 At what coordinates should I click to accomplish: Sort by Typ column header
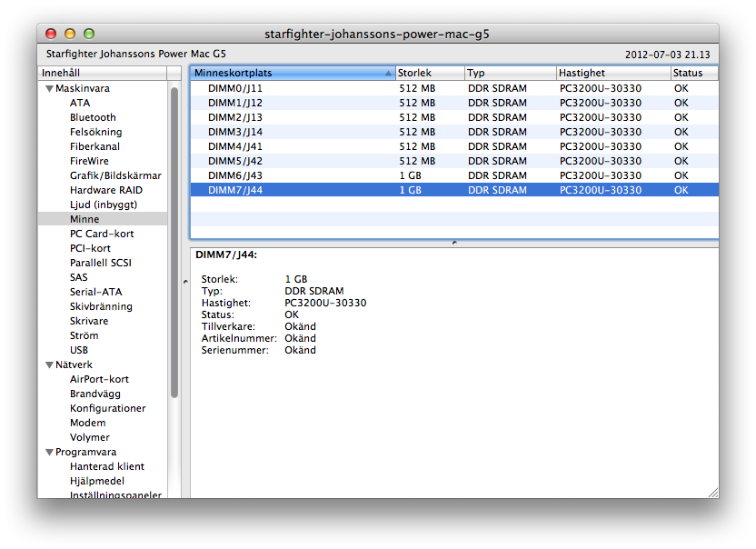pos(510,73)
